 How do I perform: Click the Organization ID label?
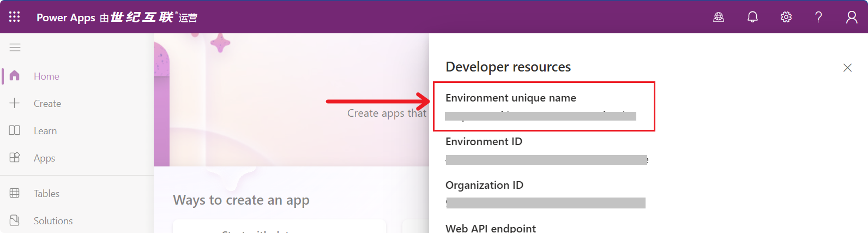(484, 185)
